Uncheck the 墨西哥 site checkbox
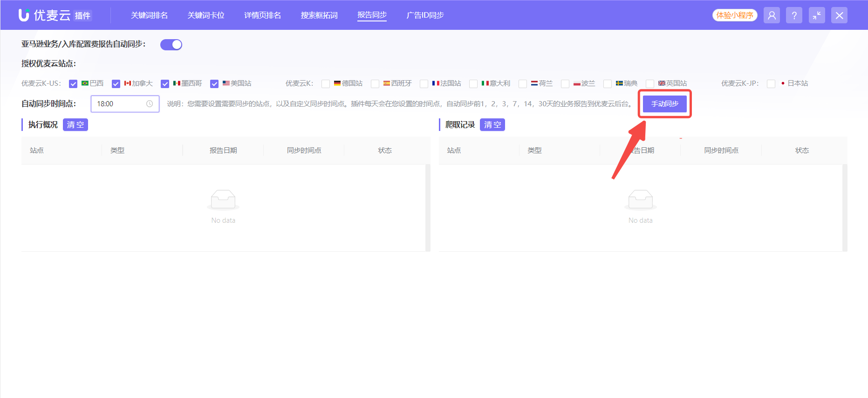868x398 pixels. 165,84
